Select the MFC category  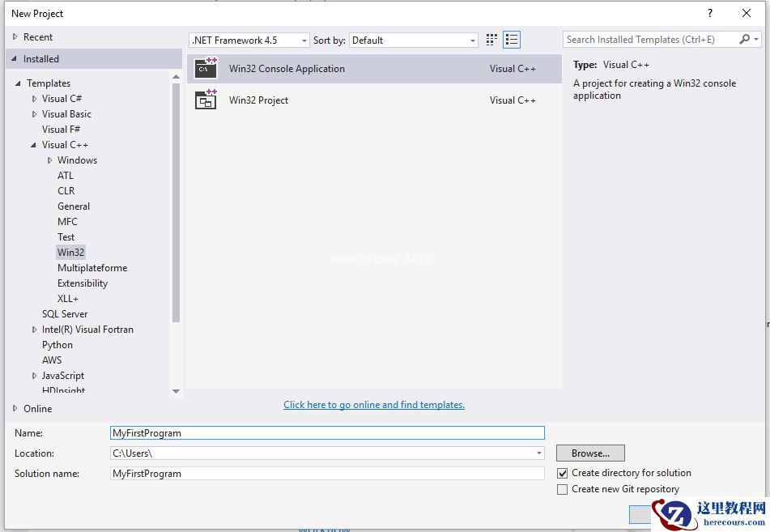click(x=67, y=222)
